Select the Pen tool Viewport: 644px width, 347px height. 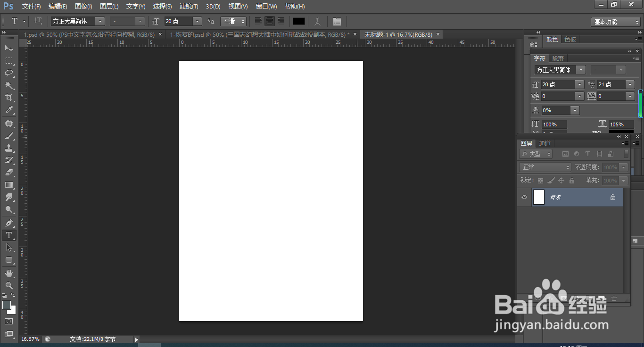tap(9, 223)
